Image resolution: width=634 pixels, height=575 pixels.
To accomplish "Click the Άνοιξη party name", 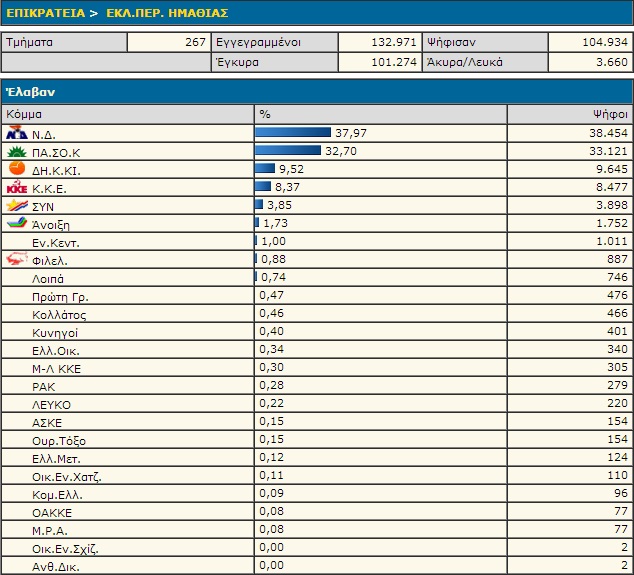I will [51, 225].
